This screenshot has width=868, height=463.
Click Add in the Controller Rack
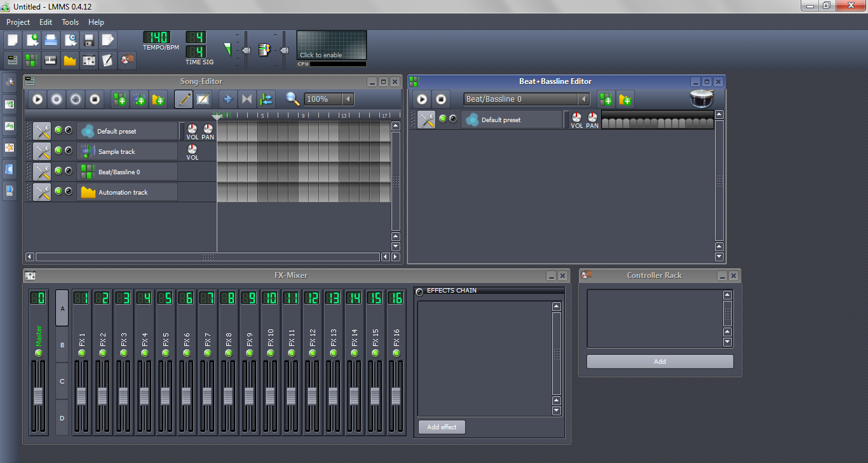click(660, 361)
